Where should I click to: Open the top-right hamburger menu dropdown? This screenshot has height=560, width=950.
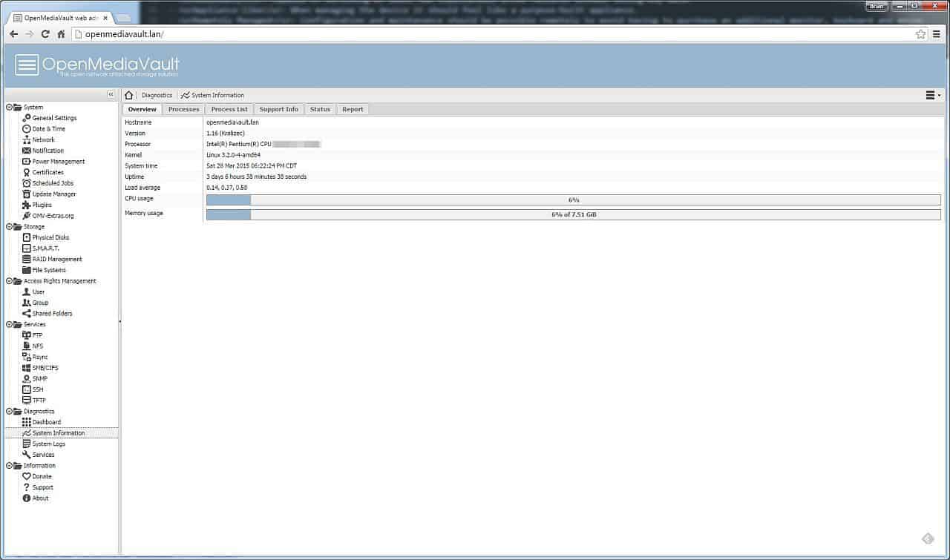click(x=933, y=95)
